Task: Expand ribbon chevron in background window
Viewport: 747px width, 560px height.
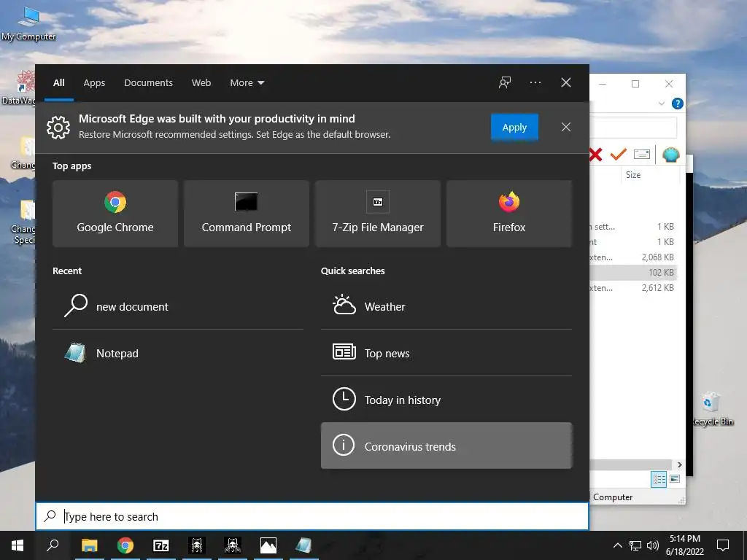Action: pyautogui.click(x=661, y=104)
